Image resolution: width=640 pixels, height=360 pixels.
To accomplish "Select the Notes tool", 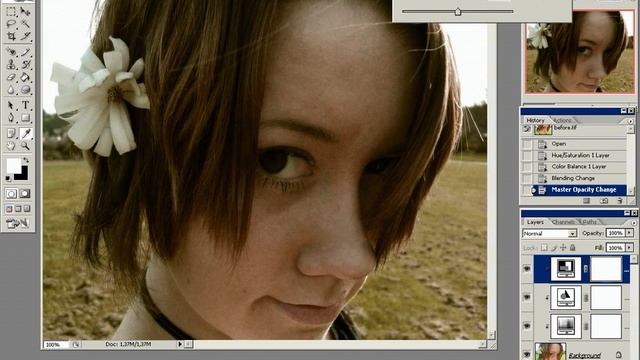I will pyautogui.click(x=11, y=133).
